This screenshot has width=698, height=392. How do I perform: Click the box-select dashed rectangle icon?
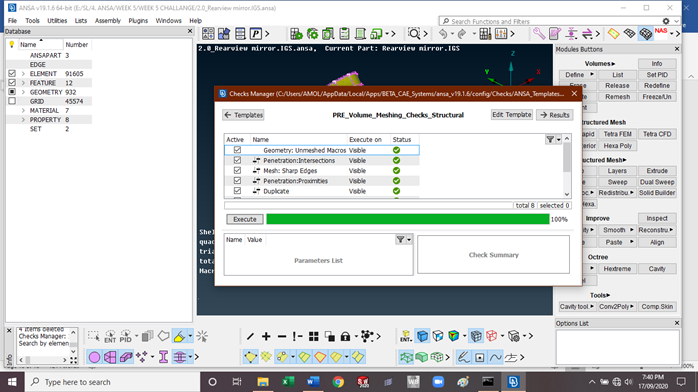point(93,336)
